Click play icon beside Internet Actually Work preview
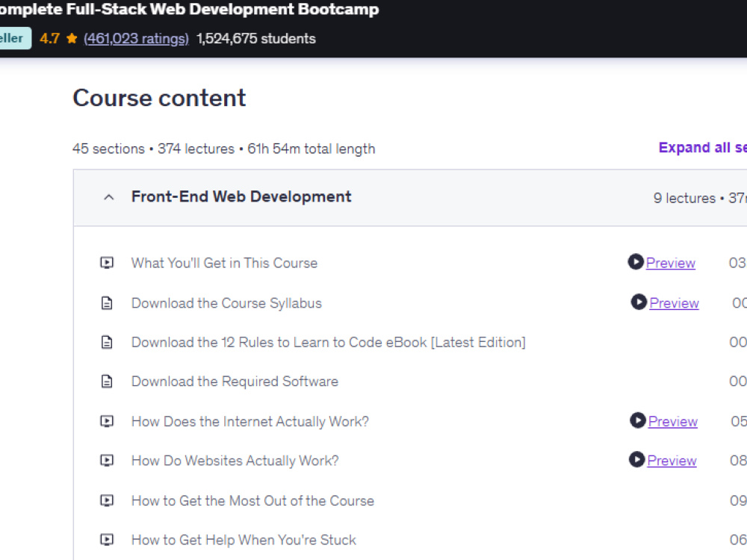This screenshot has height=560, width=747. tap(638, 420)
